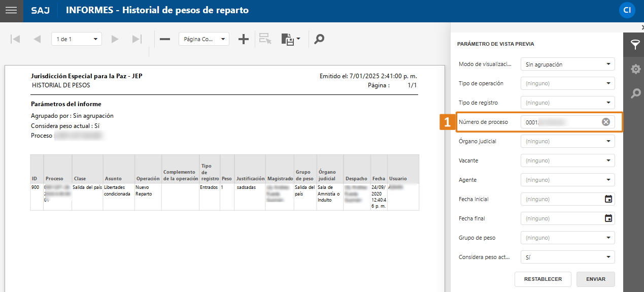
Task: Expand Grupo de peso dropdown
Action: pyautogui.click(x=568, y=238)
